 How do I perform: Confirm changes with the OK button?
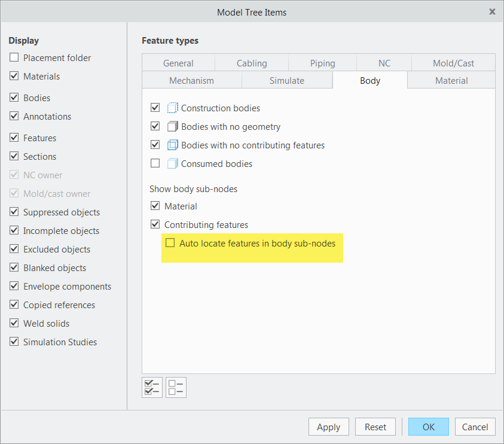[428, 427]
